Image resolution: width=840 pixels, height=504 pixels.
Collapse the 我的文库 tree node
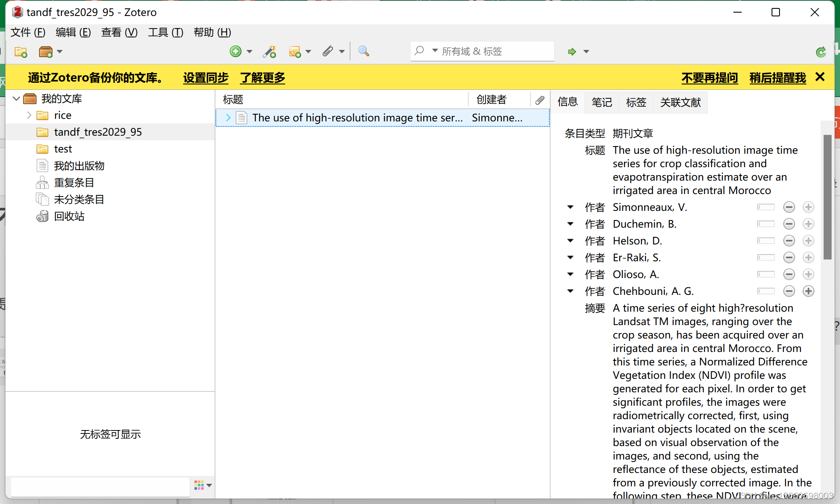click(x=16, y=99)
